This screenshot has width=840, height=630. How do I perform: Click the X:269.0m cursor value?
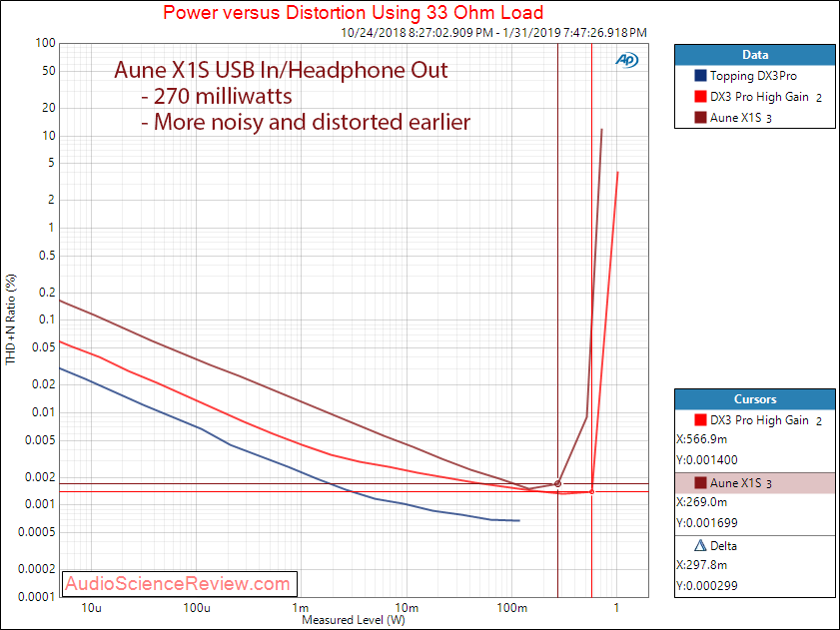point(702,502)
